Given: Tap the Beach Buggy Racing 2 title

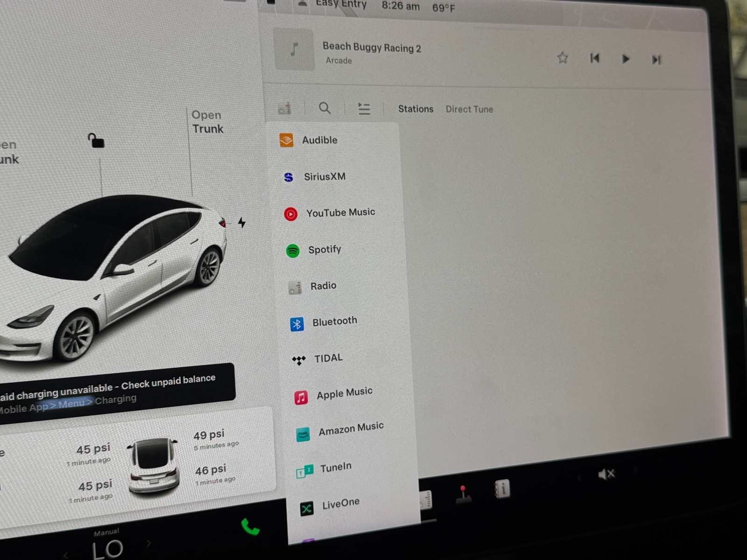Looking at the screenshot, I should (x=372, y=47).
